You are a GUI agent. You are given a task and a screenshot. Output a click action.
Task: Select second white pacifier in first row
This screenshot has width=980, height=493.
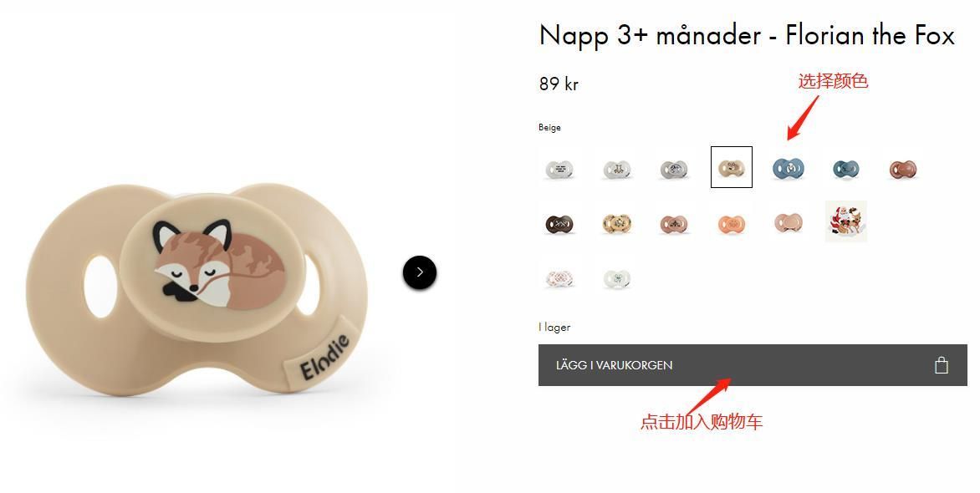click(616, 169)
